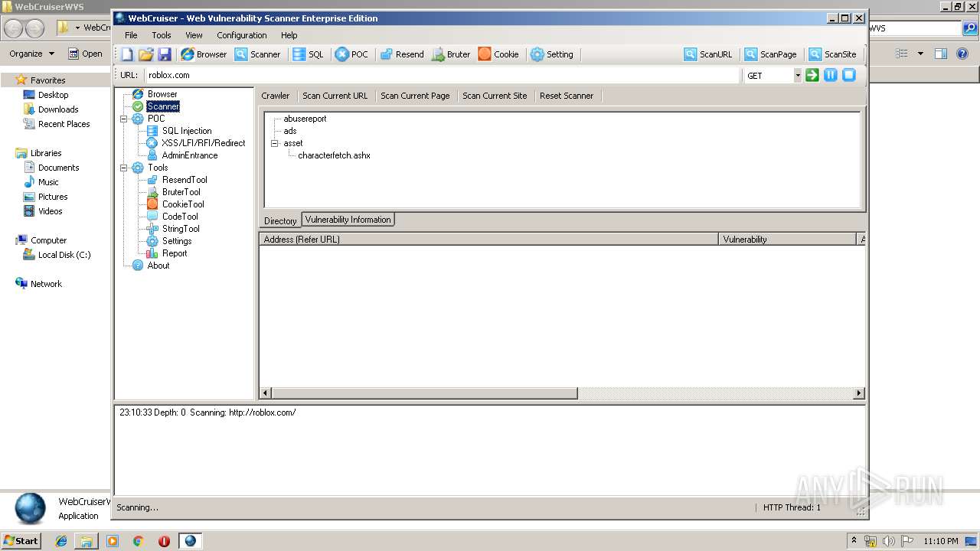The image size is (980, 551).
Task: Select Settings in the sidebar tree
Action: 177,241
